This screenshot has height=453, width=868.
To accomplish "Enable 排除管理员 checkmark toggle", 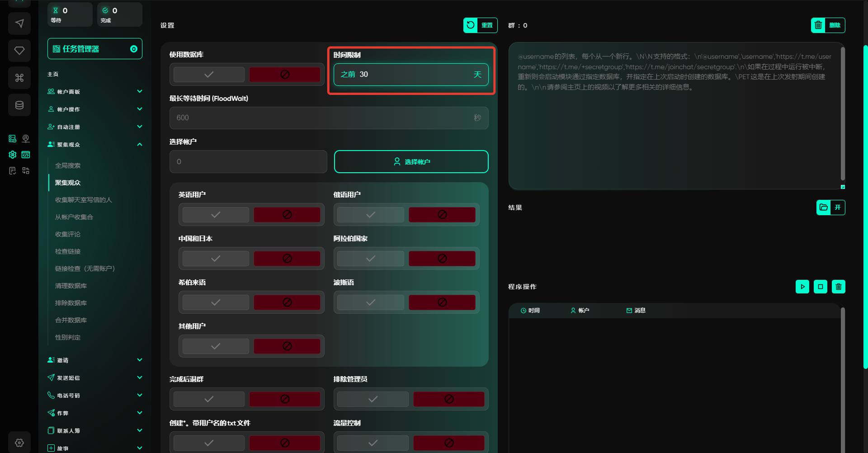I will [x=373, y=399].
